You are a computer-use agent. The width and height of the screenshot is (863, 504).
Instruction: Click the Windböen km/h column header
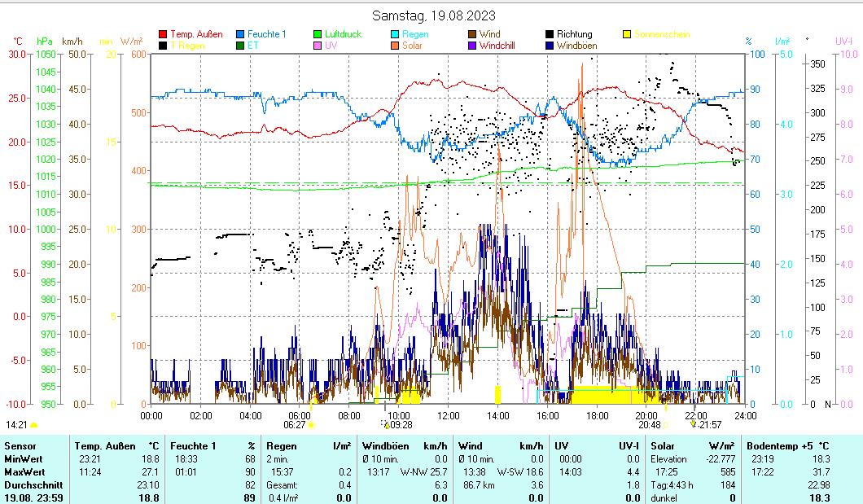[405, 446]
